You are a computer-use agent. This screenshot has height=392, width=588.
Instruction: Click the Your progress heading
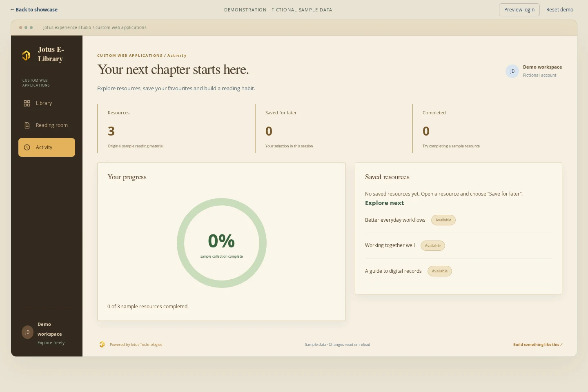pyautogui.click(x=127, y=177)
